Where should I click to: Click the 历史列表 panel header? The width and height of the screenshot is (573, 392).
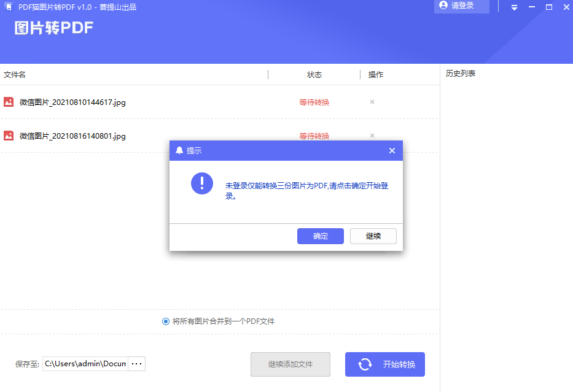(461, 74)
